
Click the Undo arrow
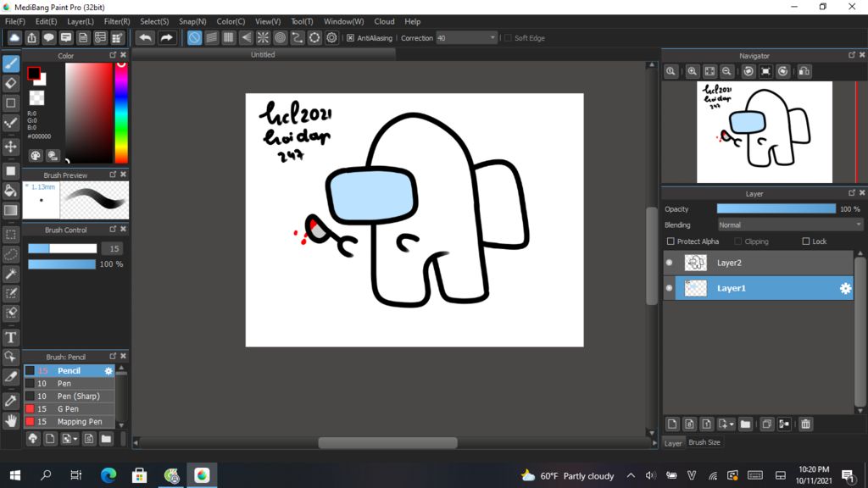tap(146, 37)
